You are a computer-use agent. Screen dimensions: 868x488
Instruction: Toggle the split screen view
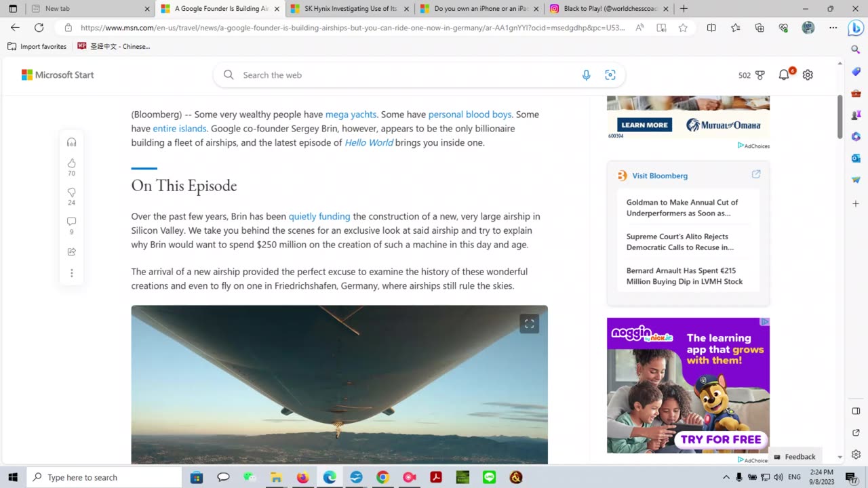711,28
